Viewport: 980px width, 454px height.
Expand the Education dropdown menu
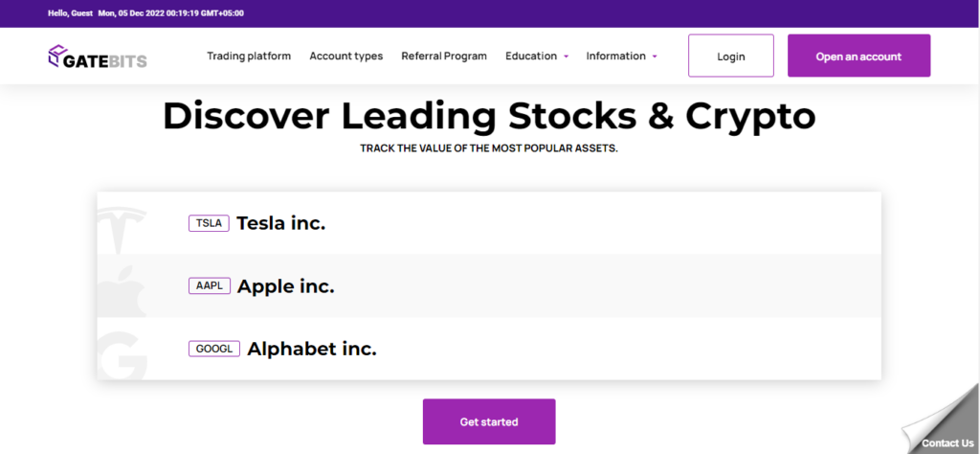pos(537,57)
